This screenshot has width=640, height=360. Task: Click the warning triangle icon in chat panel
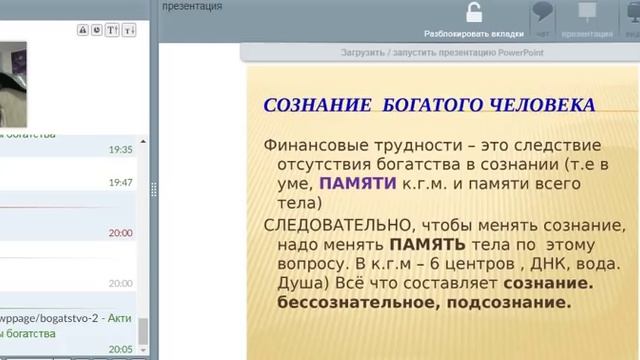(x=82, y=30)
